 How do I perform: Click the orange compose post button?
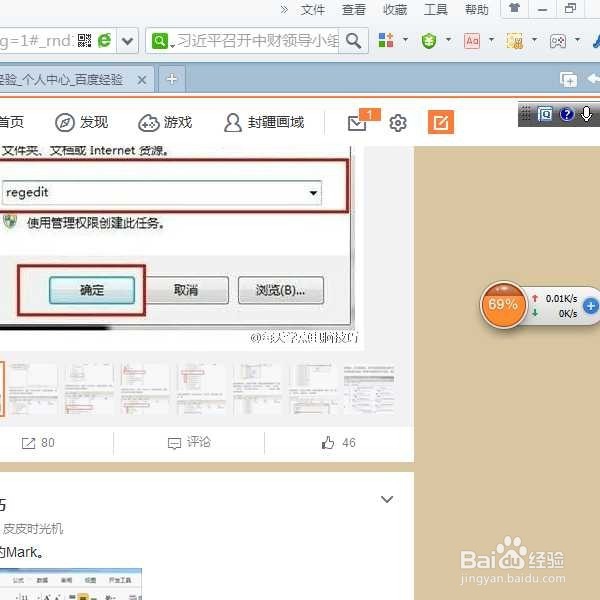tap(441, 122)
